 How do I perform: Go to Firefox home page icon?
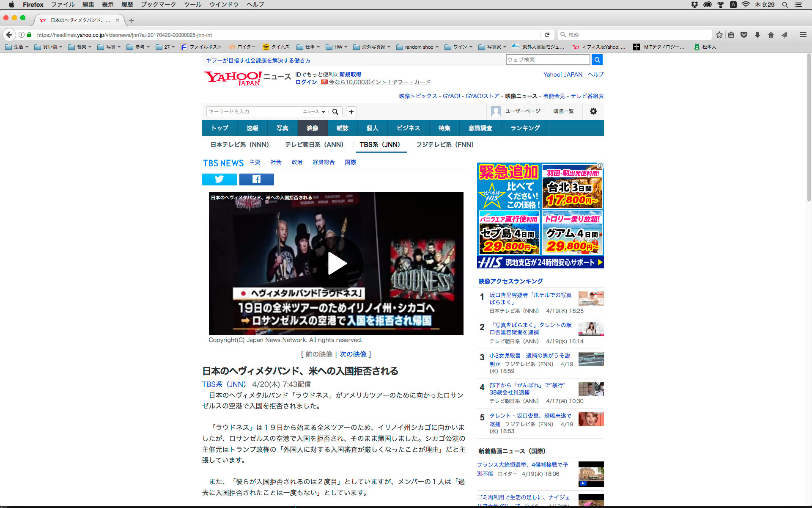771,35
